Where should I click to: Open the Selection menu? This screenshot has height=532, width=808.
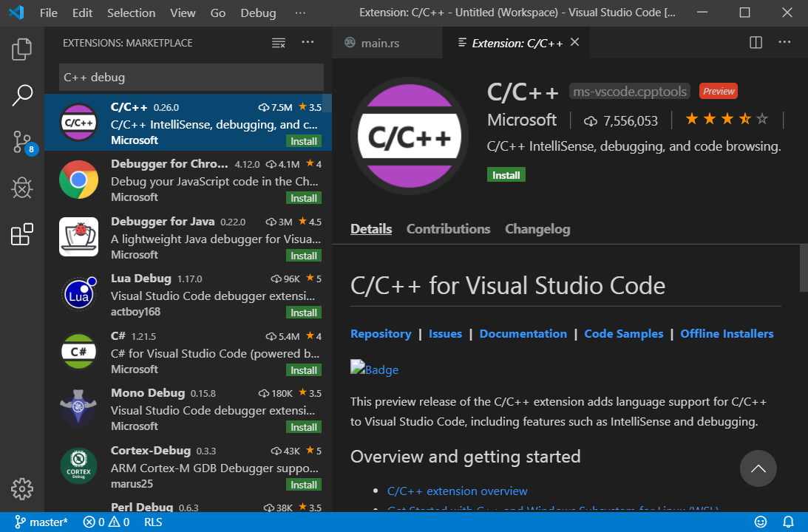(131, 13)
